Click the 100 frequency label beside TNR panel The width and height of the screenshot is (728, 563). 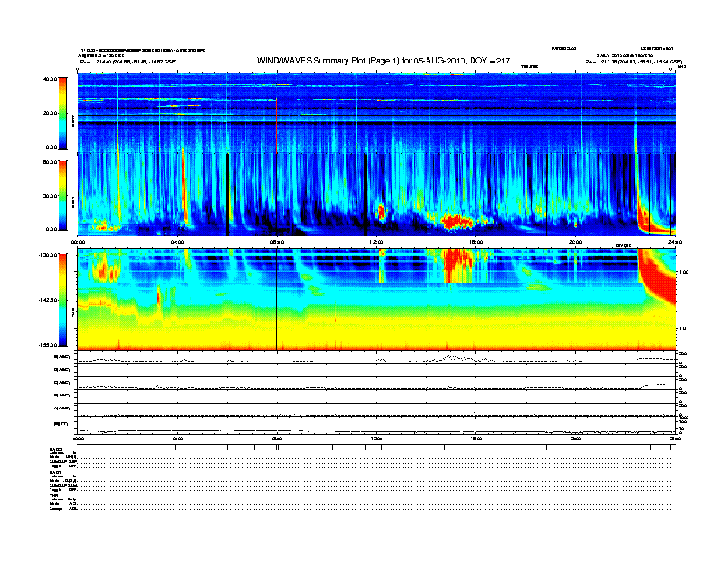point(685,272)
